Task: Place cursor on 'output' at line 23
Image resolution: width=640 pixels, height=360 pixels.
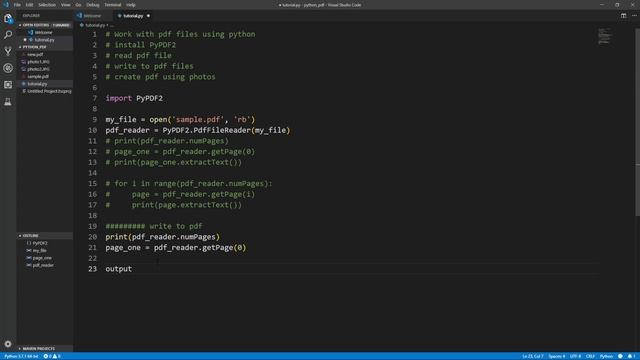Action: [x=118, y=269]
